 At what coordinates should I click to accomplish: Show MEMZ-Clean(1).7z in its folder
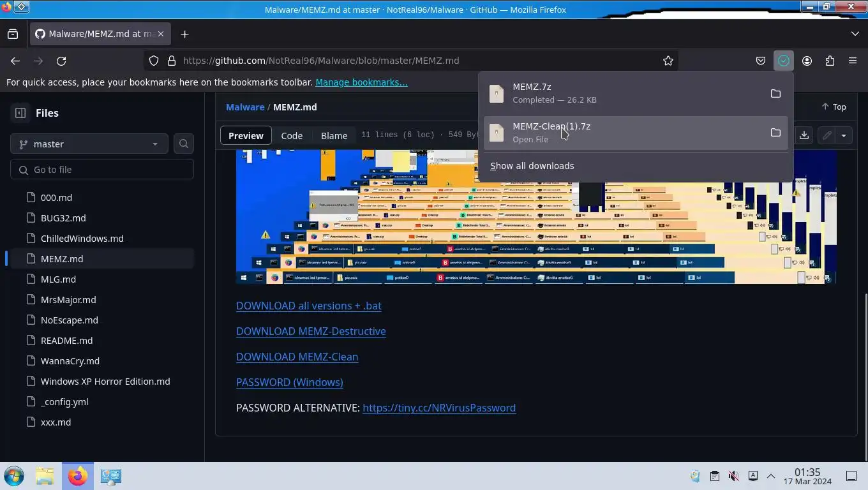click(775, 133)
